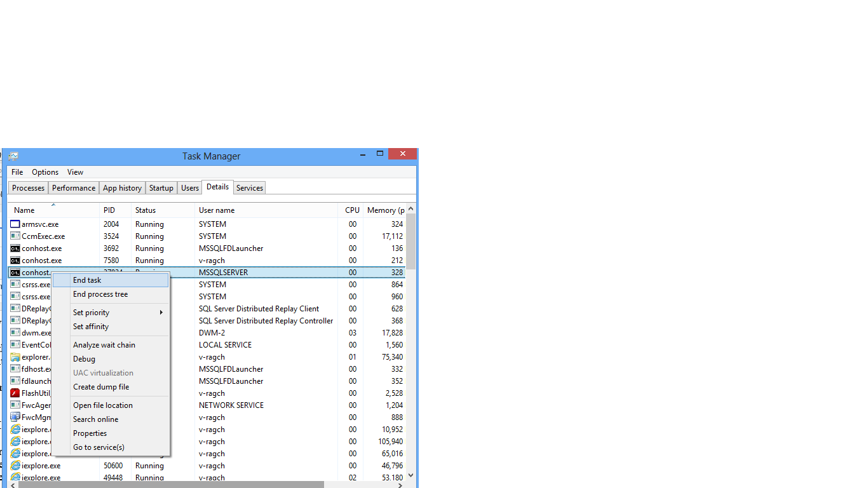Click the fdhost process icon
This screenshot has height=488, width=868.
pos(15,369)
